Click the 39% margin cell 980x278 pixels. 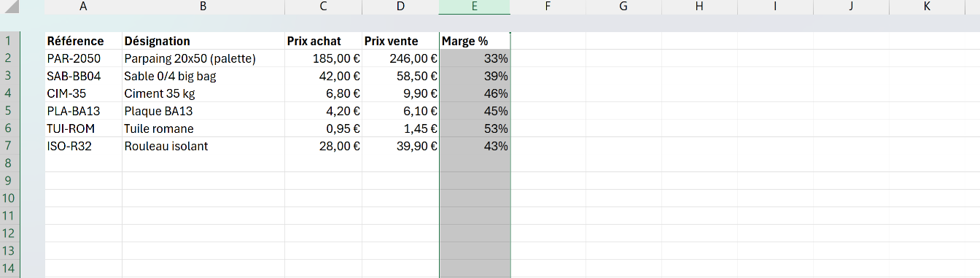pyautogui.click(x=475, y=76)
